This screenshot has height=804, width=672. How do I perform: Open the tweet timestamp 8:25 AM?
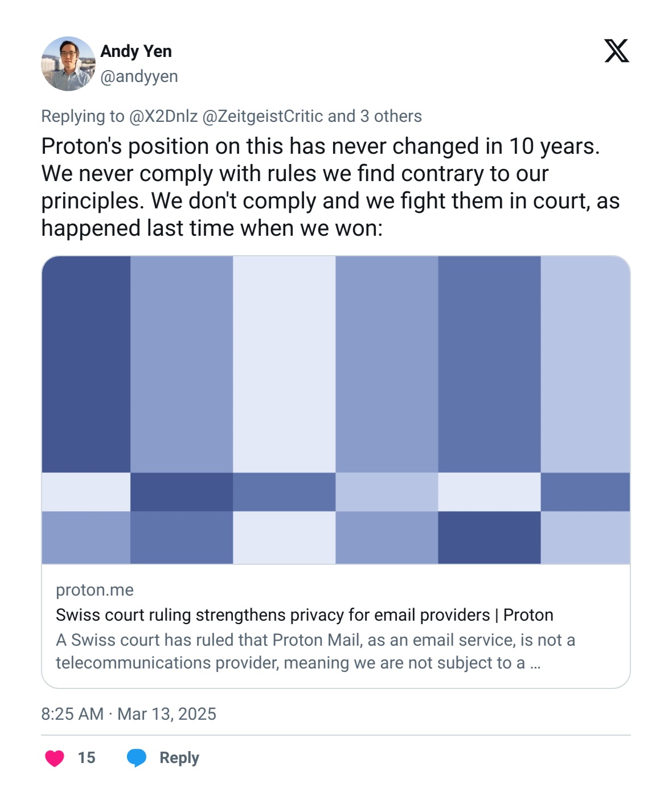coord(72,714)
